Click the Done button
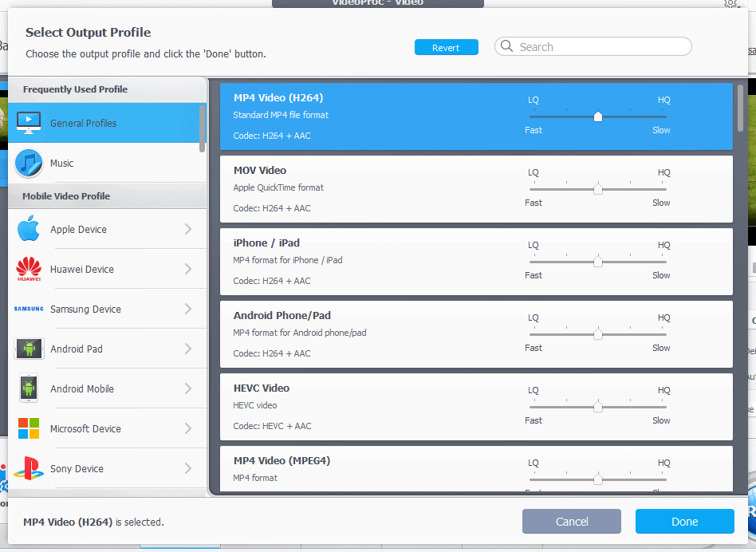This screenshot has height=552, width=756. pos(685,521)
